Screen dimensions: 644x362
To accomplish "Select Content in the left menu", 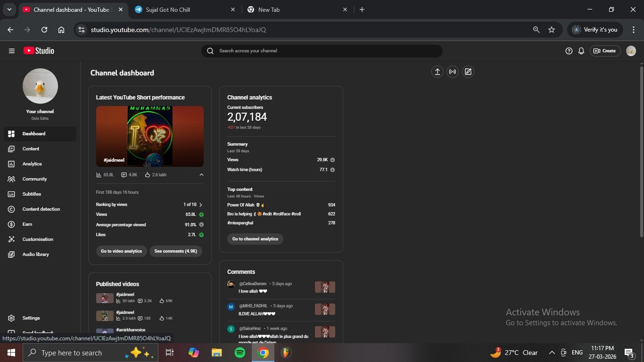I will pos(31,149).
